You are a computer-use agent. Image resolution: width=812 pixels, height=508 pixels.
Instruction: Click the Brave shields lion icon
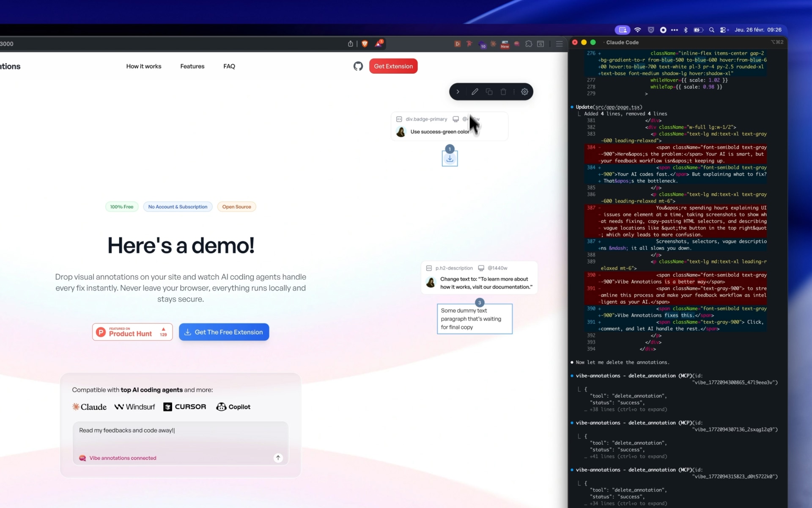(x=365, y=44)
